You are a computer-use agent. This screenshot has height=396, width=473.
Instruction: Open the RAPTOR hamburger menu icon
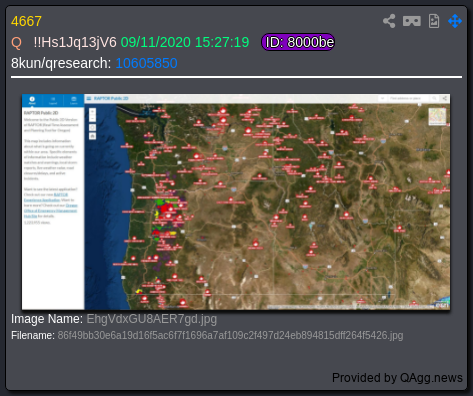click(x=89, y=98)
